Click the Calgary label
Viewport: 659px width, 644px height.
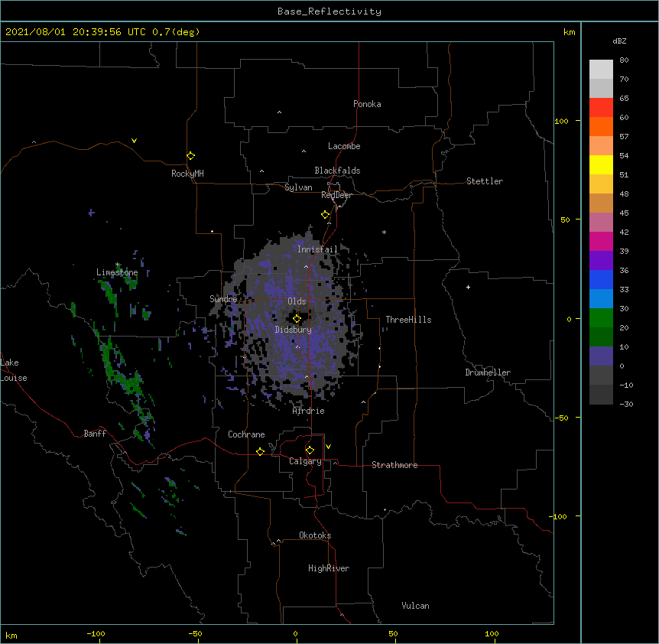(305, 461)
